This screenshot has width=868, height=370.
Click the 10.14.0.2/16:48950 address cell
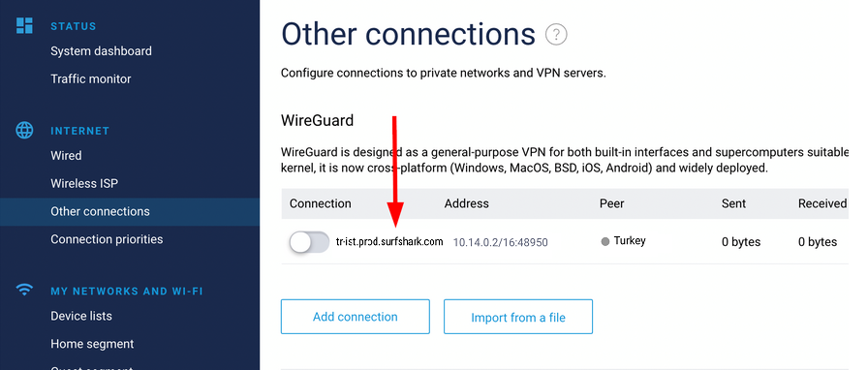(x=501, y=242)
